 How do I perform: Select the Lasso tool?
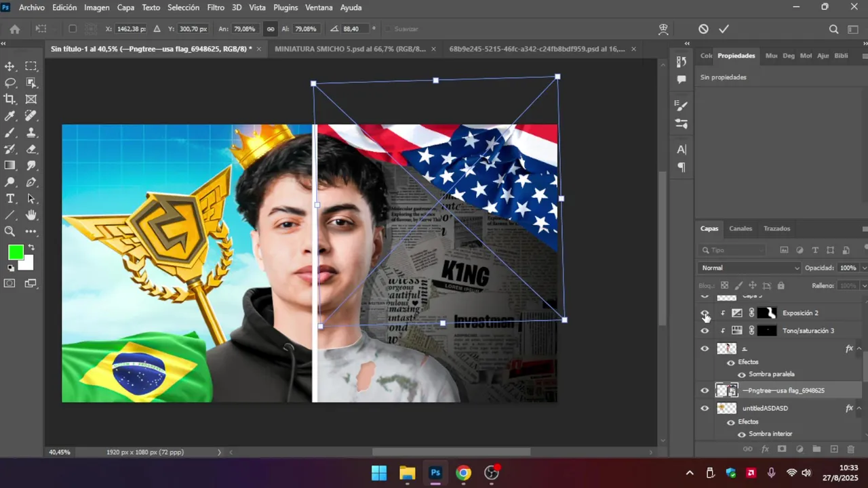[10, 83]
